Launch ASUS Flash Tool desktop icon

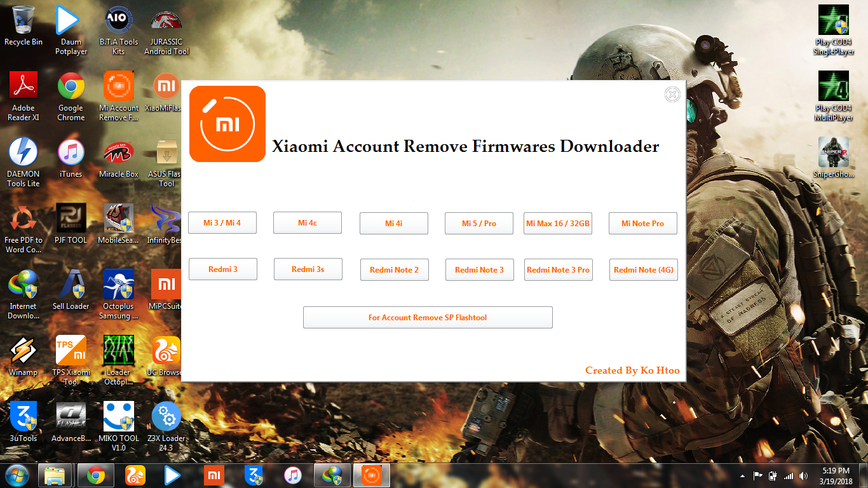pos(165,162)
